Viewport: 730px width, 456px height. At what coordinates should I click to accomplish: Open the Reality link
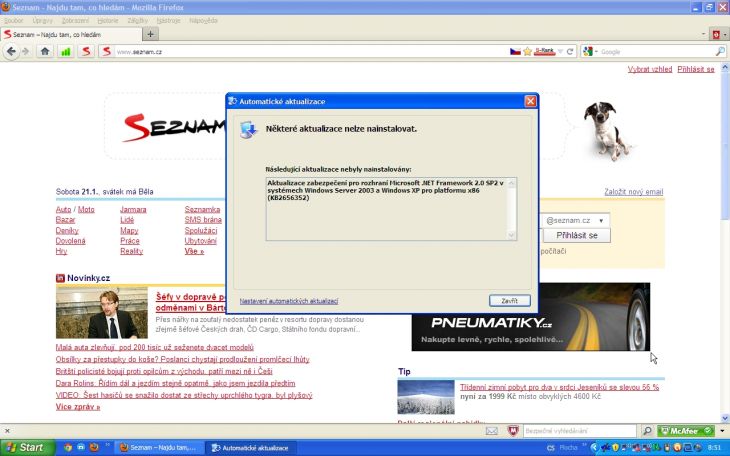pyautogui.click(x=131, y=251)
